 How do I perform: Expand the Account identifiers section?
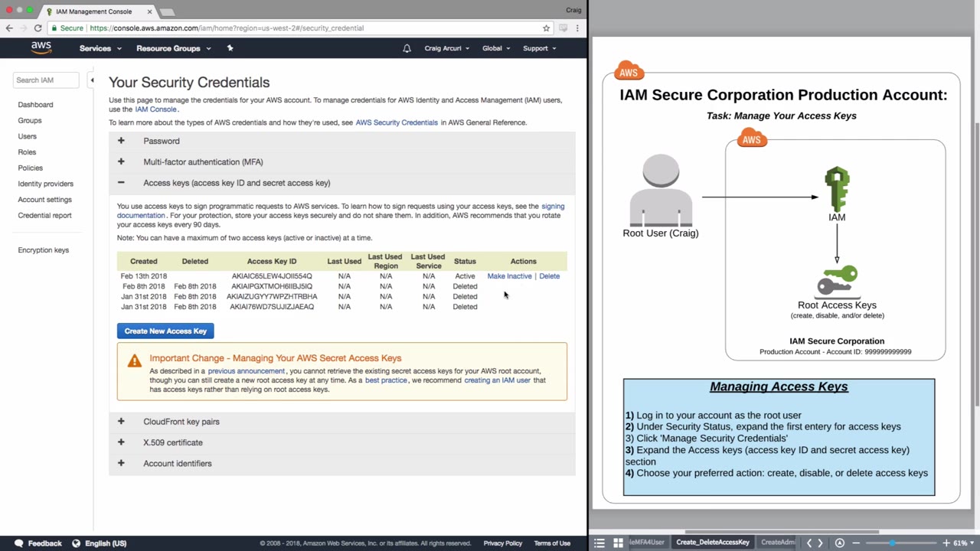click(x=341, y=463)
